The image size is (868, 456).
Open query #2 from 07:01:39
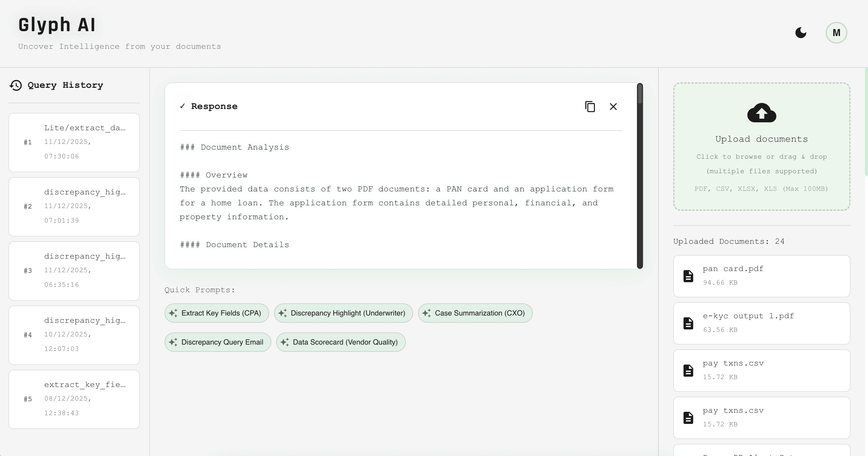click(74, 207)
